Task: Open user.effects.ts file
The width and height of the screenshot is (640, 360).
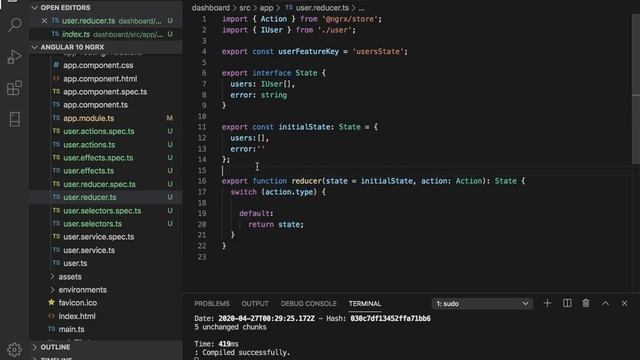Action: 88,171
